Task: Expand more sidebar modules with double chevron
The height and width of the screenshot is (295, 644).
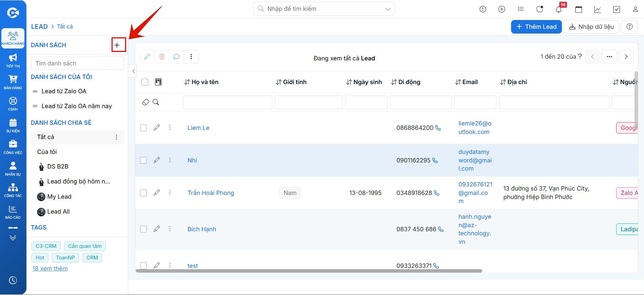Action: [x=13, y=238]
